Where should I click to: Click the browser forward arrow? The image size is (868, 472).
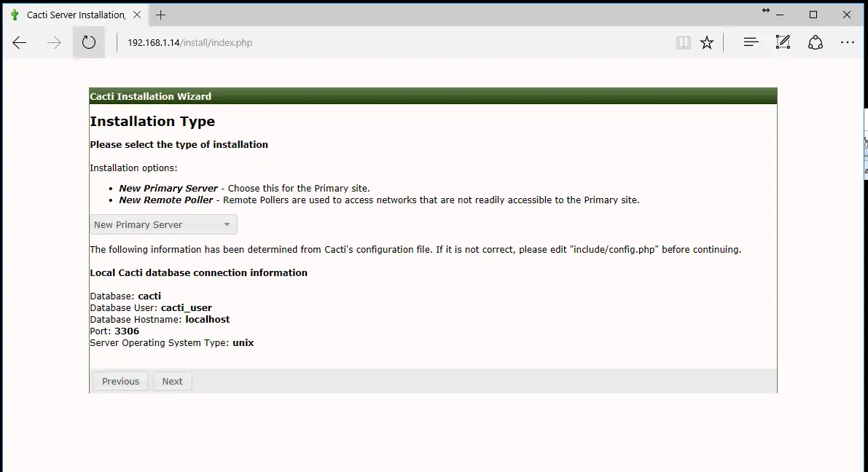pyautogui.click(x=54, y=42)
